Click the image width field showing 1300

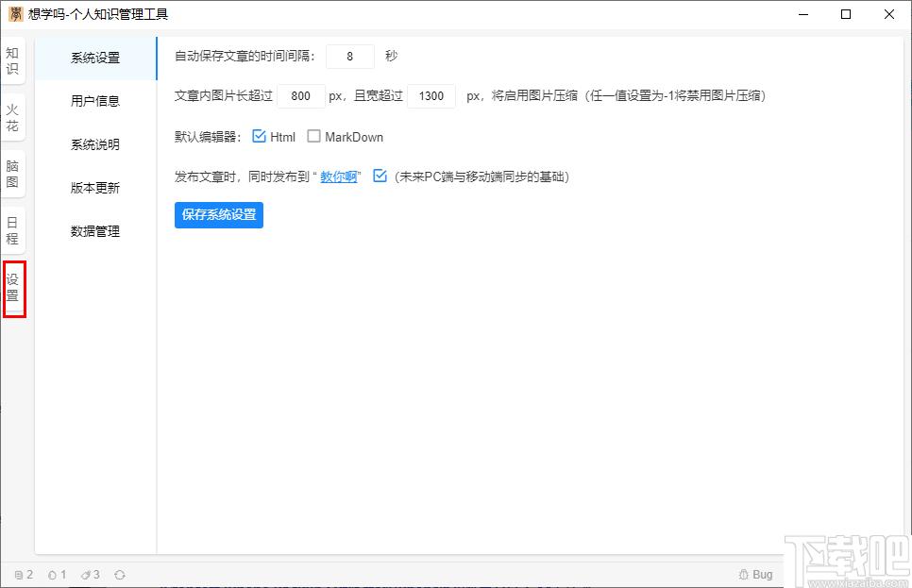pos(431,96)
